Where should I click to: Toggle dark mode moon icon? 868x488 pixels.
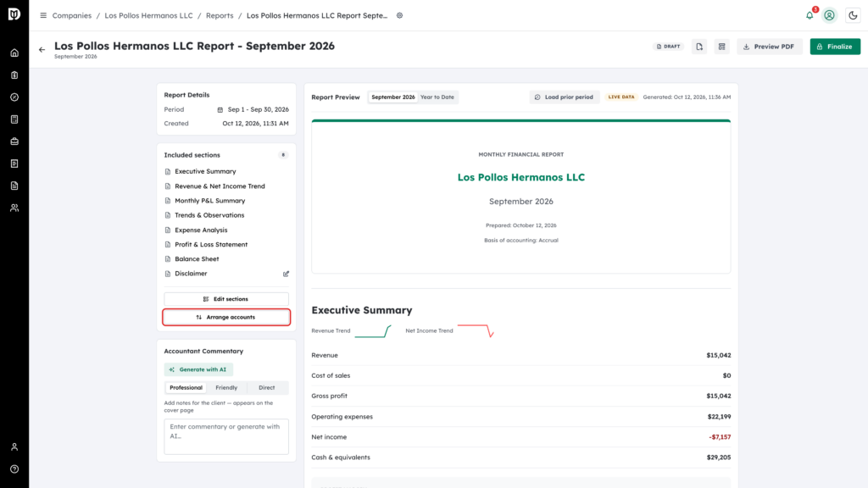(853, 15)
